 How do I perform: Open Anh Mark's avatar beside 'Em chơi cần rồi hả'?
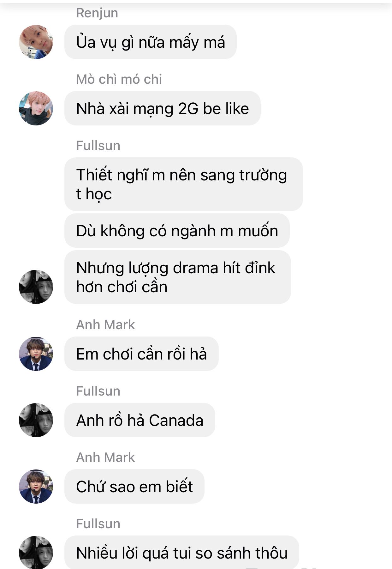coord(36,354)
